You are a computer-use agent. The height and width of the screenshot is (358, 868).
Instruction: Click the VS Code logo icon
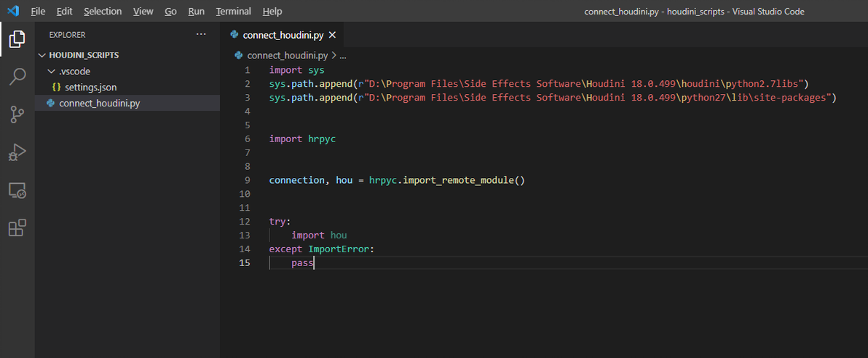pyautogui.click(x=12, y=11)
